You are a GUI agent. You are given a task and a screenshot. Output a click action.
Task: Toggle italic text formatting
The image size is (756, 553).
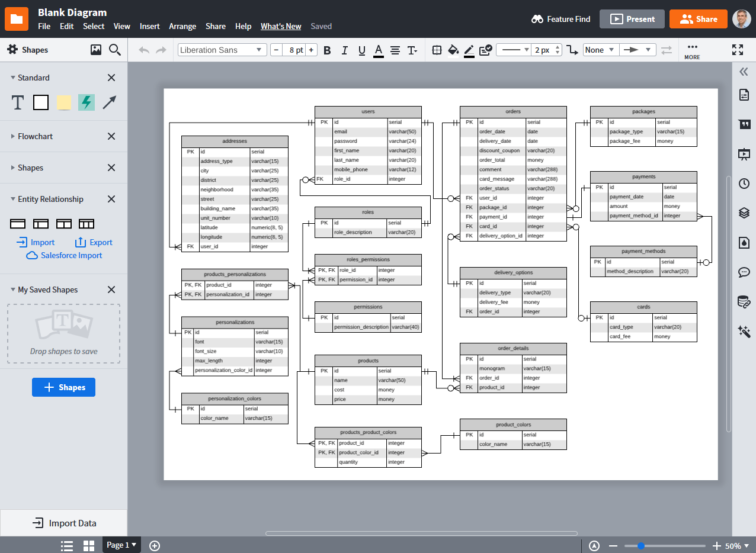344,50
